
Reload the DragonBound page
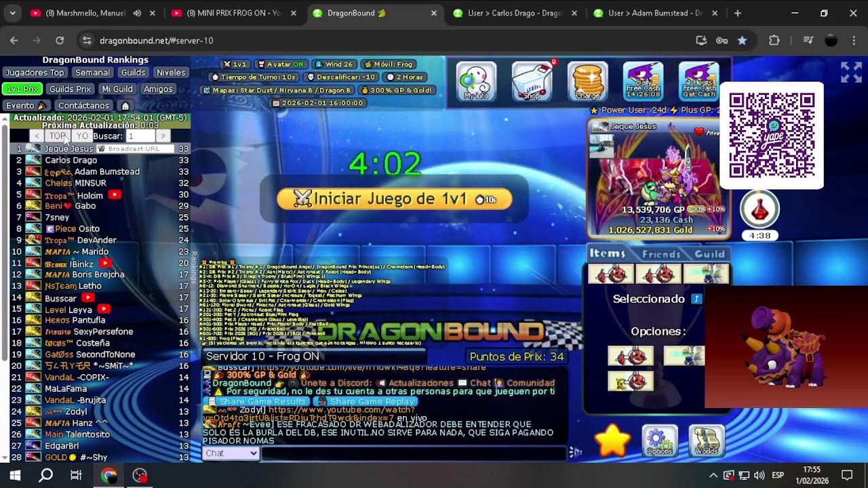(x=60, y=41)
